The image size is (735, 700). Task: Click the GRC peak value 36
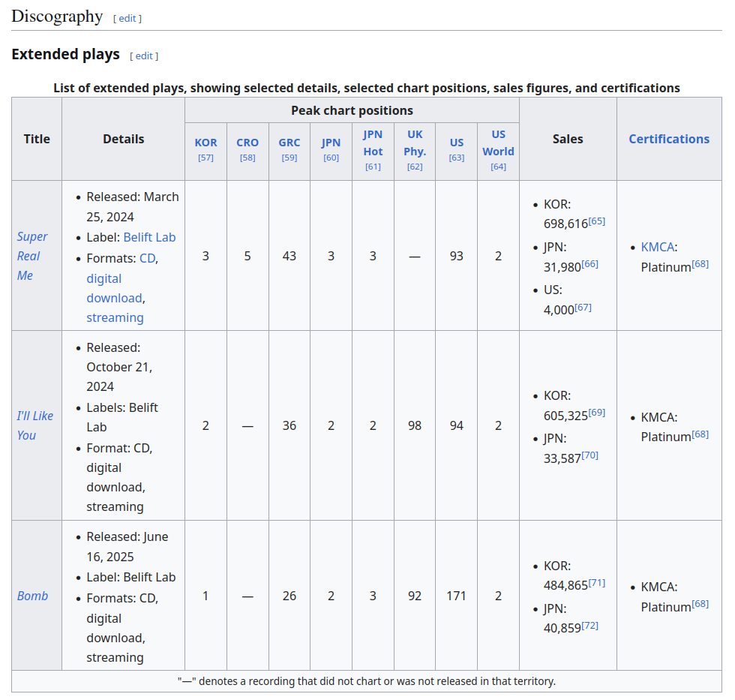(289, 425)
